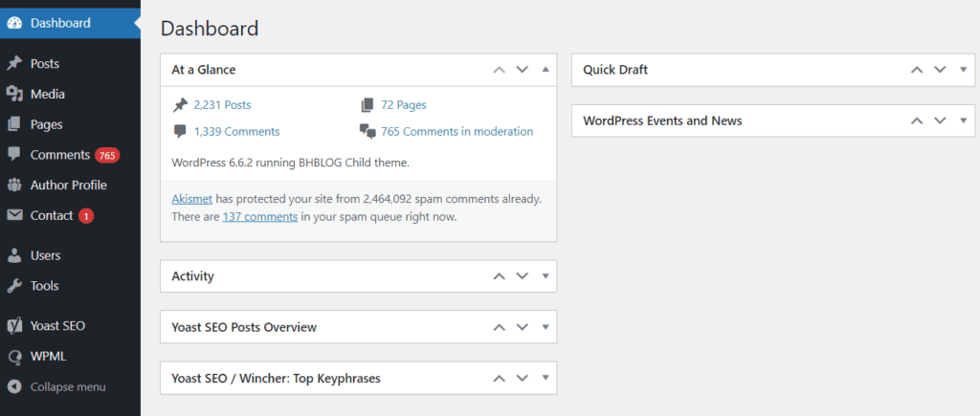The width and height of the screenshot is (980, 416).
Task: Open the Yoast SEO menu
Action: (x=70, y=326)
